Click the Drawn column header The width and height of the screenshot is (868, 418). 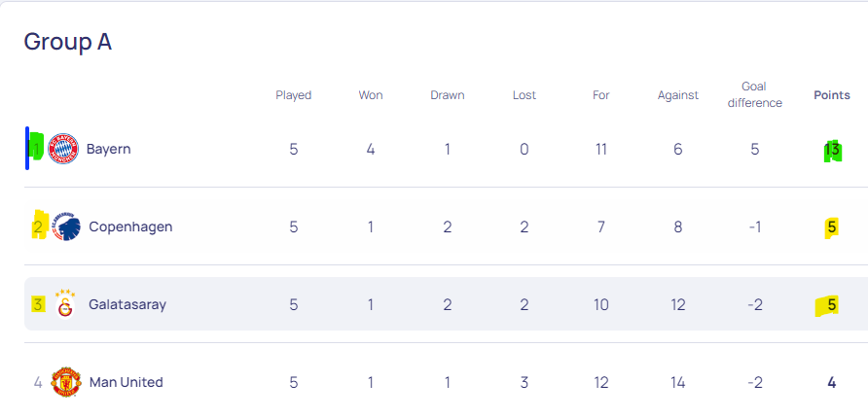click(448, 95)
